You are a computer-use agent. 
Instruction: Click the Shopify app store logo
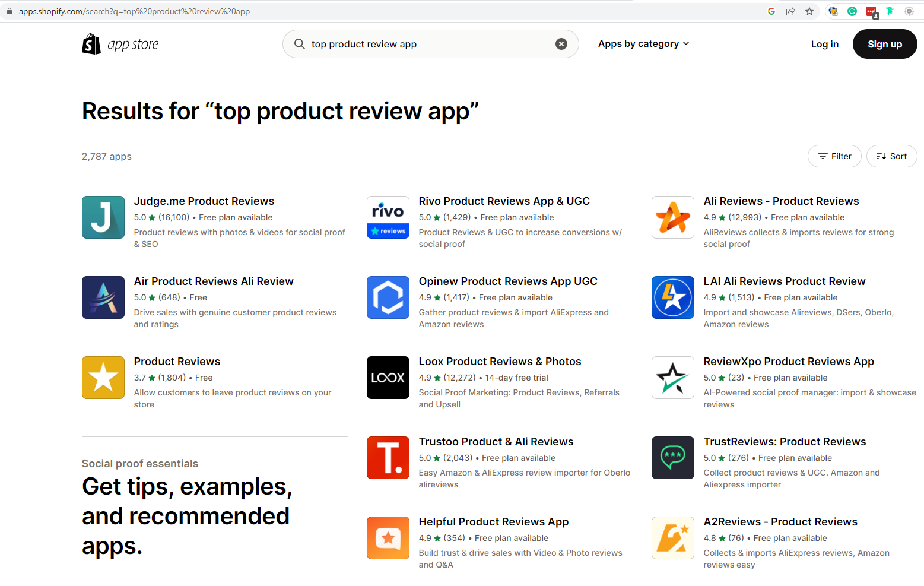click(x=120, y=45)
